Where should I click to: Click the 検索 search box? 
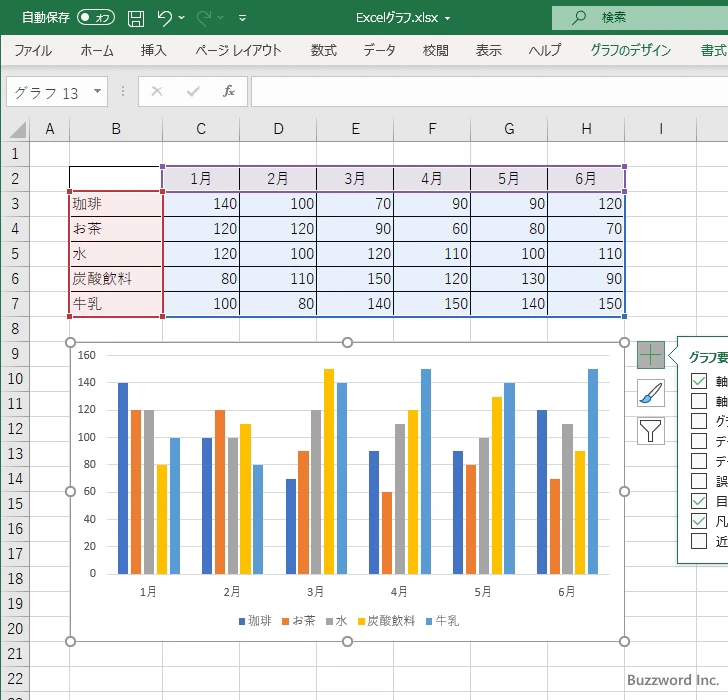click(x=640, y=18)
